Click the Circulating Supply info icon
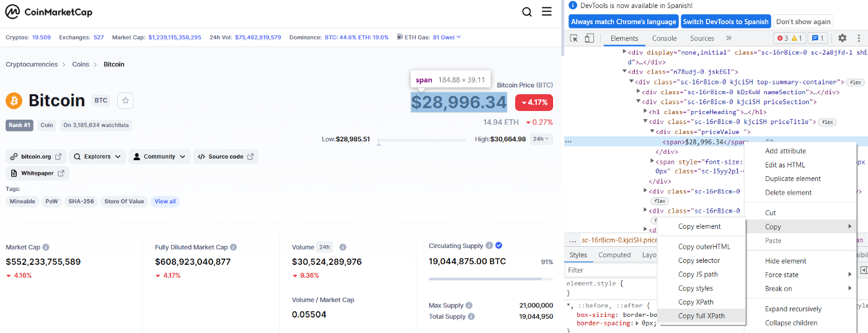 pos(489,246)
